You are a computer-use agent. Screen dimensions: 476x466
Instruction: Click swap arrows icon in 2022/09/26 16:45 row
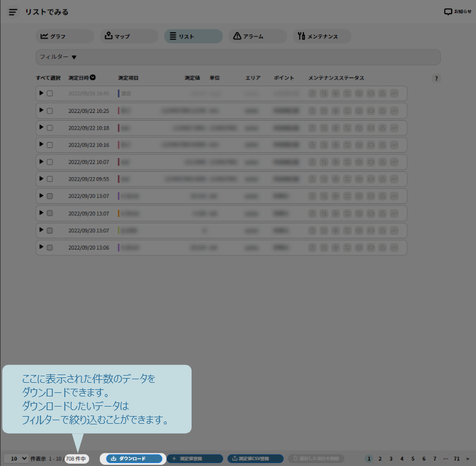click(347, 93)
